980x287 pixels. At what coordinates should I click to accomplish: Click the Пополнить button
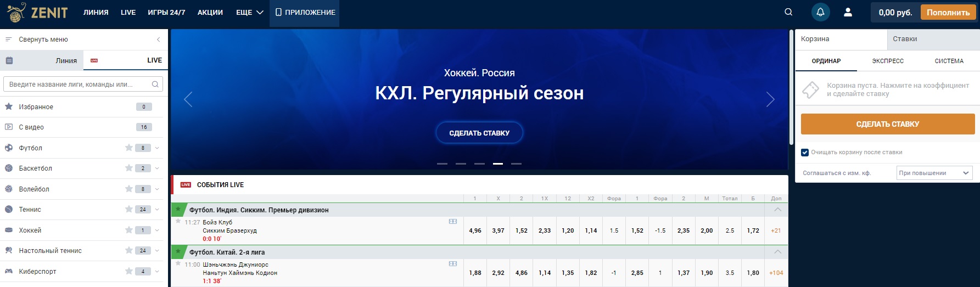coord(948,12)
